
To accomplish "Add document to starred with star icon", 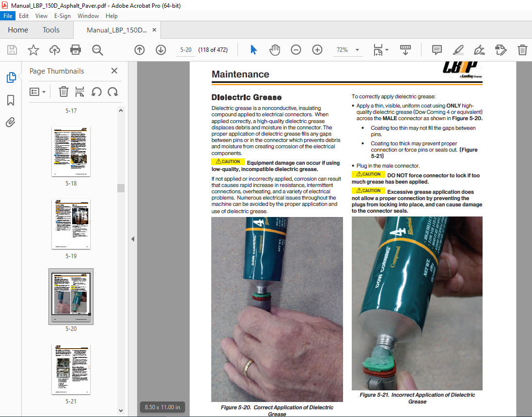I will coord(33,50).
